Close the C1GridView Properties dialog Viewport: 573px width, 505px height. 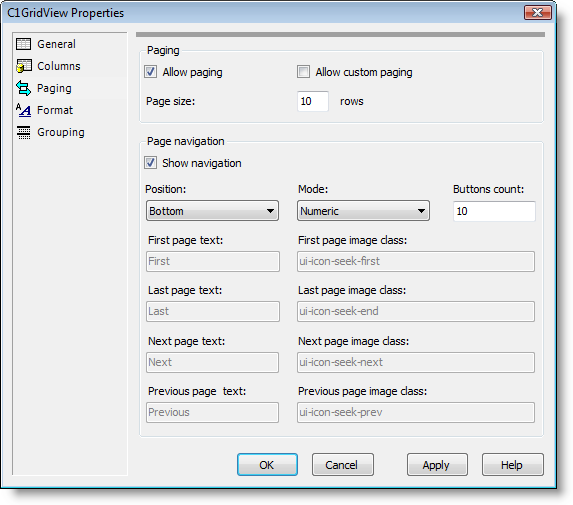(x=538, y=12)
